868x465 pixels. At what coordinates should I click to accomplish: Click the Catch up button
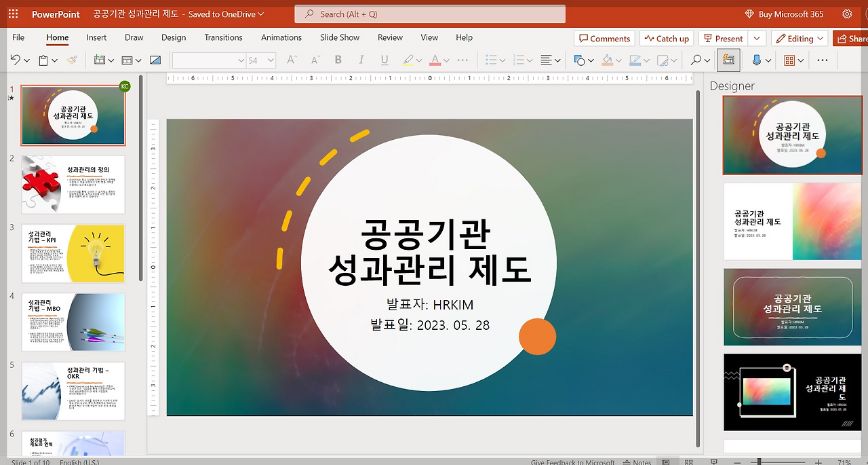coord(667,39)
